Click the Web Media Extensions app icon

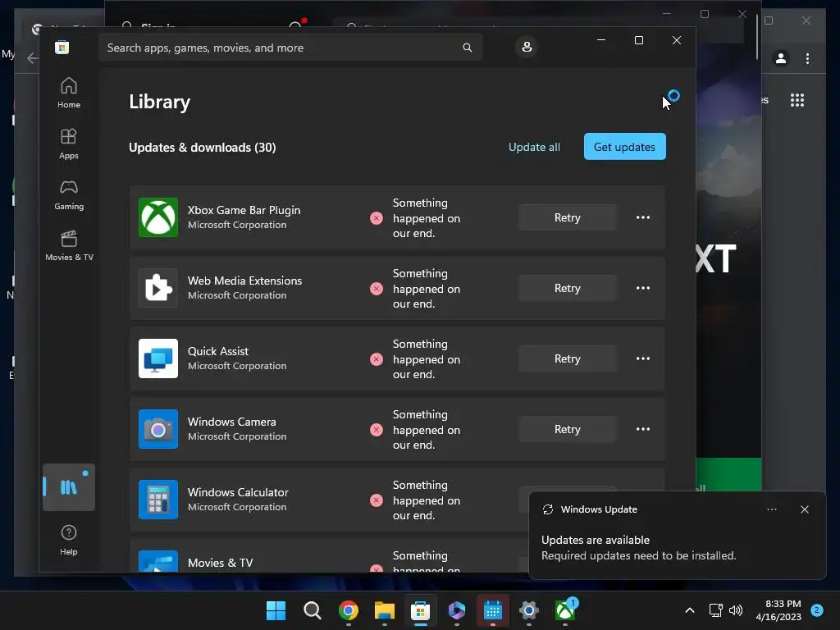tap(158, 288)
